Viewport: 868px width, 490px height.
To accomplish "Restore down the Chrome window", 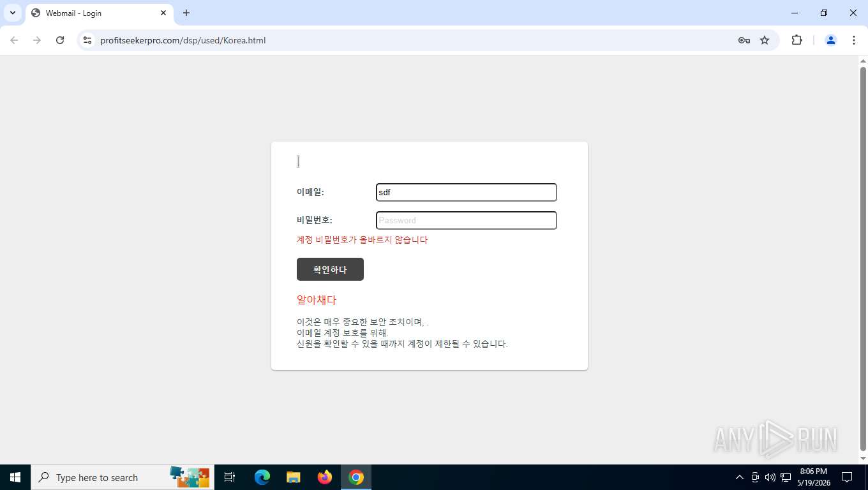I will pos(824,13).
